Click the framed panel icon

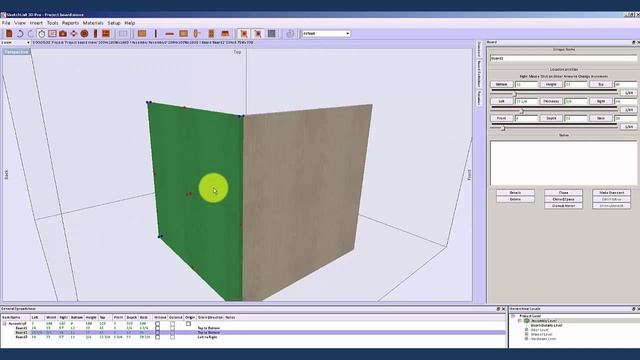point(184,34)
